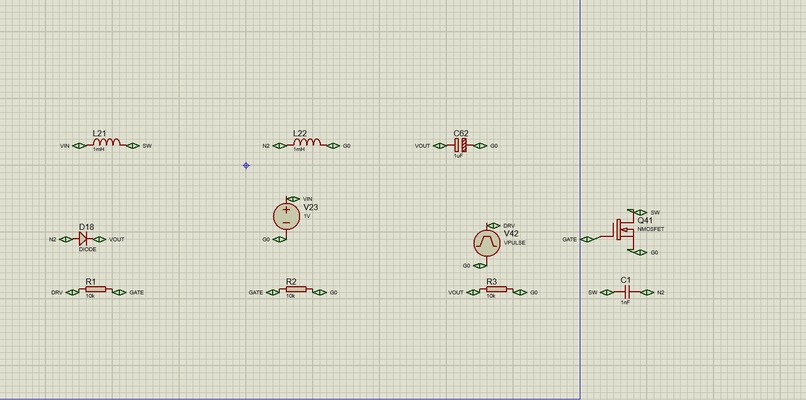Click the D18 reference label
Image resolution: width=806 pixels, height=400 pixels.
(x=86, y=227)
